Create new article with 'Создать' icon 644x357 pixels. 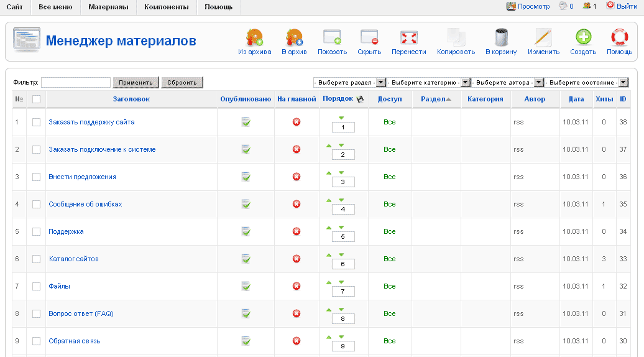582,38
